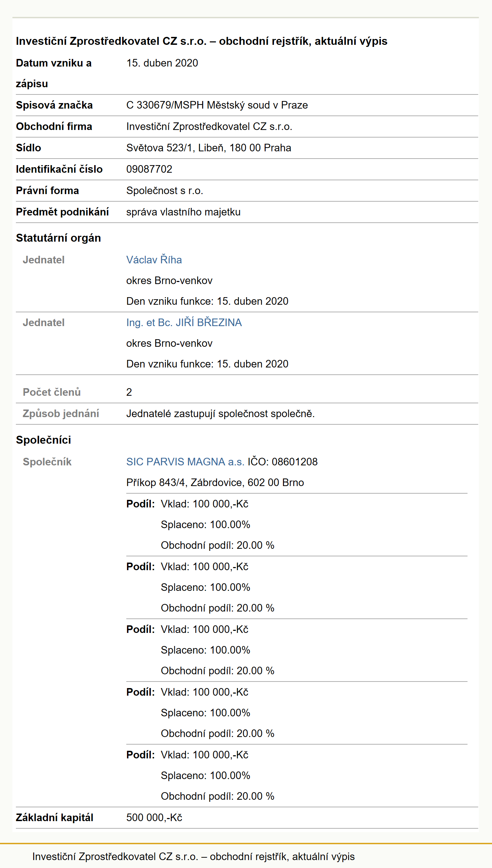Click the footer title text at bottom
The height and width of the screenshot is (868, 492).
point(194,857)
